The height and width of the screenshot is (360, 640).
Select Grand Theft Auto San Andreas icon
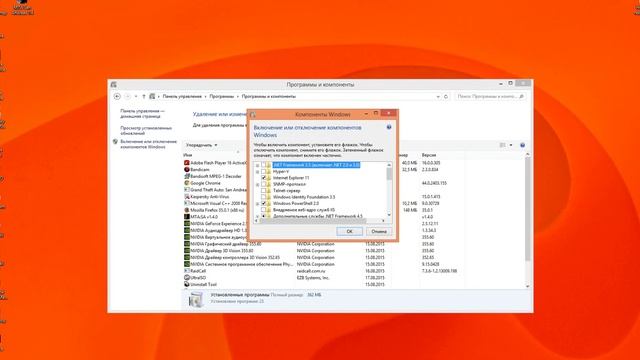(x=187, y=190)
